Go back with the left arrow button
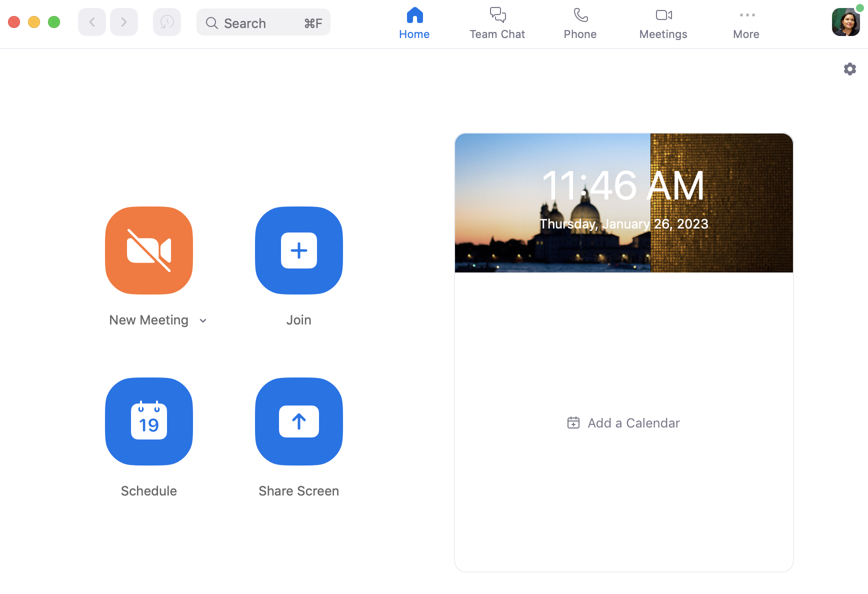Viewport: 868px width, 594px height. (x=92, y=22)
